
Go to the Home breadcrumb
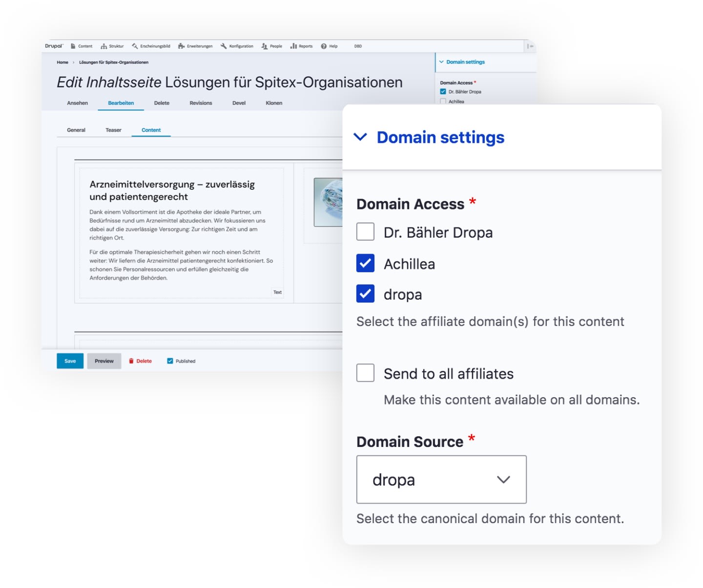pos(62,62)
